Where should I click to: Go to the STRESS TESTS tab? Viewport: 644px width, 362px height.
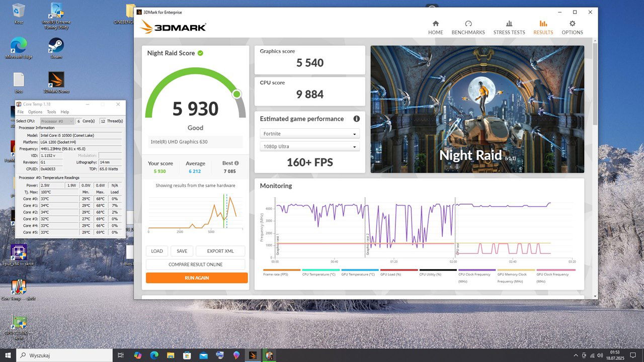pos(509,28)
